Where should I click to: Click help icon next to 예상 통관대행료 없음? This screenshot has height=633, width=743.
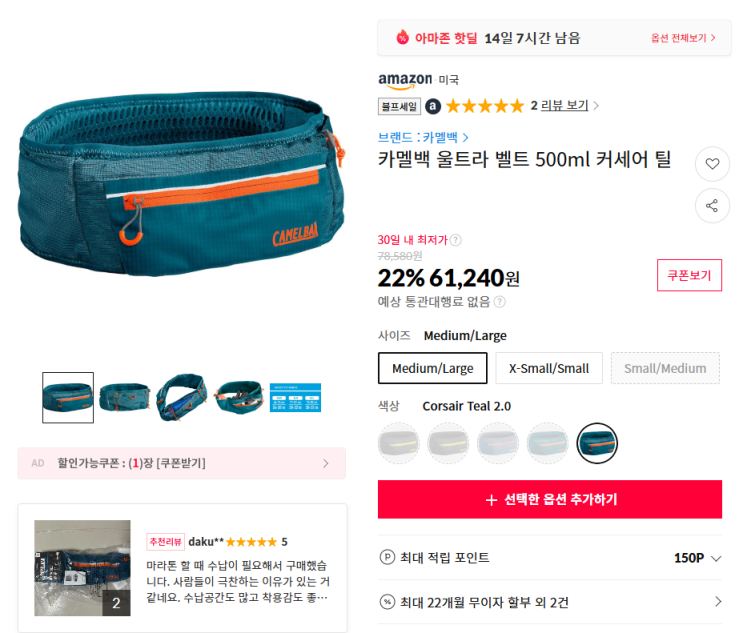[x=500, y=302]
